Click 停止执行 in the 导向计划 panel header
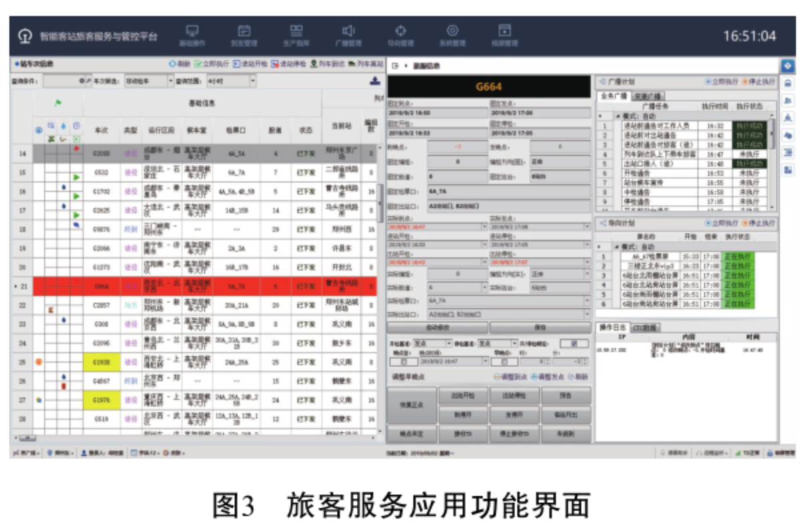The height and width of the screenshot is (532, 806). point(759,223)
